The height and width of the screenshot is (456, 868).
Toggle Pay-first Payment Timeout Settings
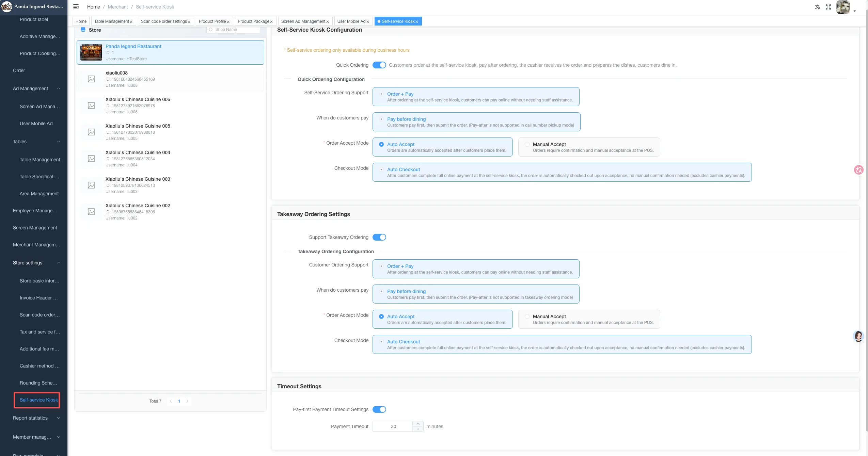[x=379, y=409]
